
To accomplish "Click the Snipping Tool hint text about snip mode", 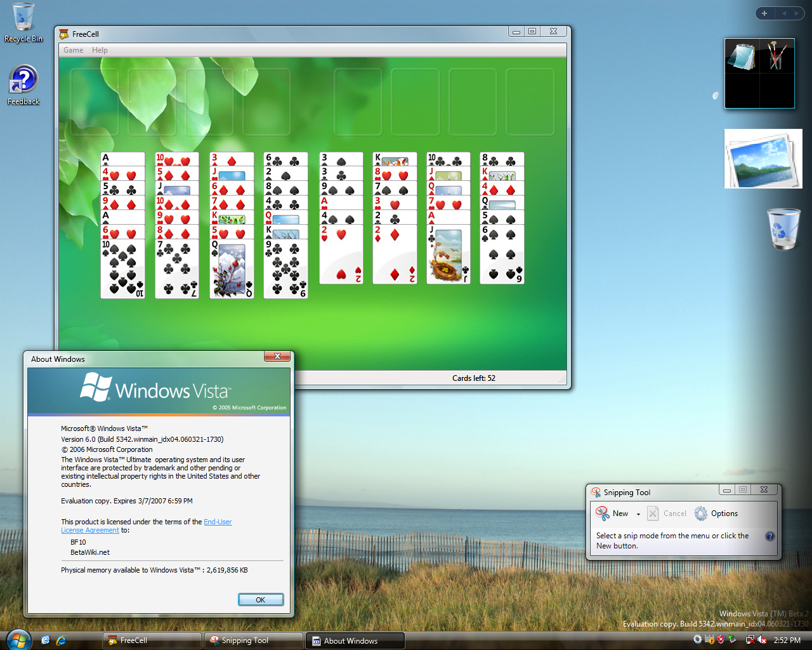I will [672, 541].
